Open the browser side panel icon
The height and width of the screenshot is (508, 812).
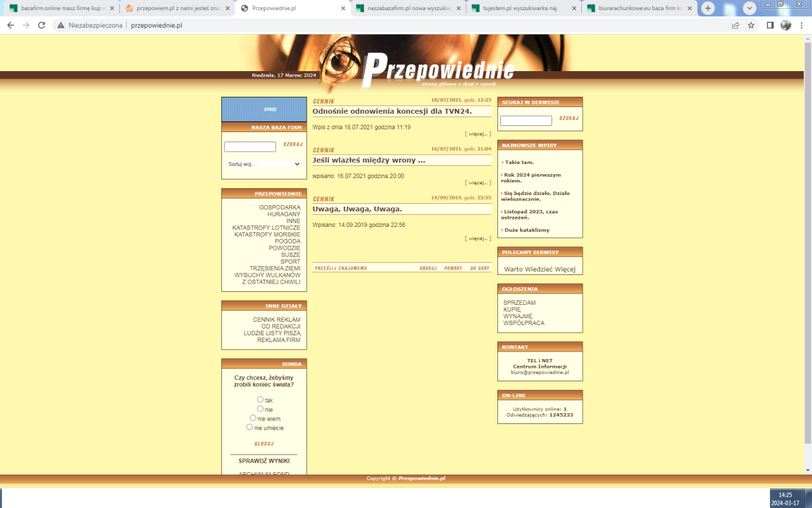tap(770, 25)
